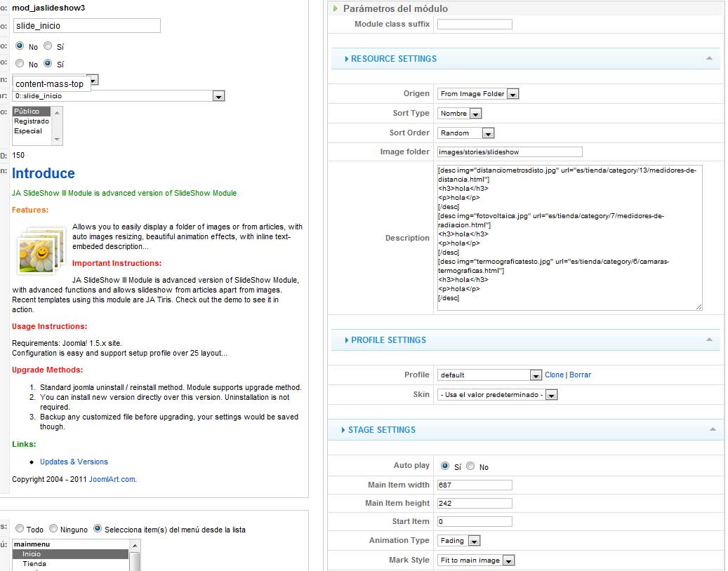
Task: Open the JoomlArt.com link
Action: (x=112, y=479)
